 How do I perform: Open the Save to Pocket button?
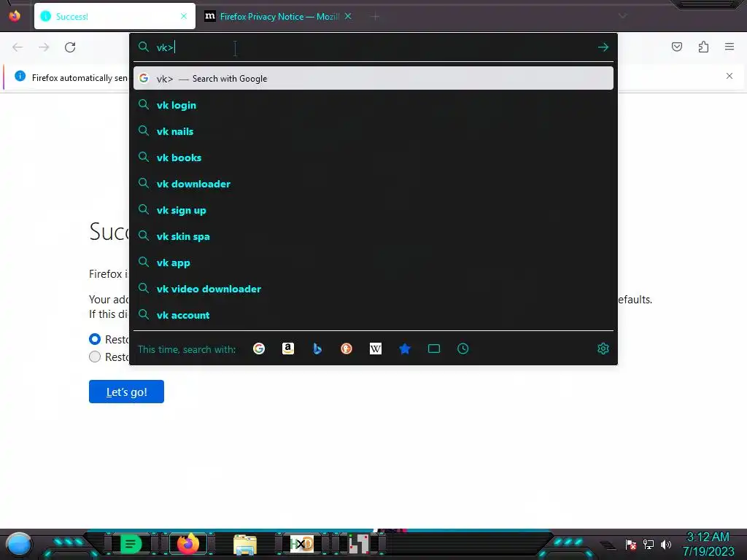point(677,47)
